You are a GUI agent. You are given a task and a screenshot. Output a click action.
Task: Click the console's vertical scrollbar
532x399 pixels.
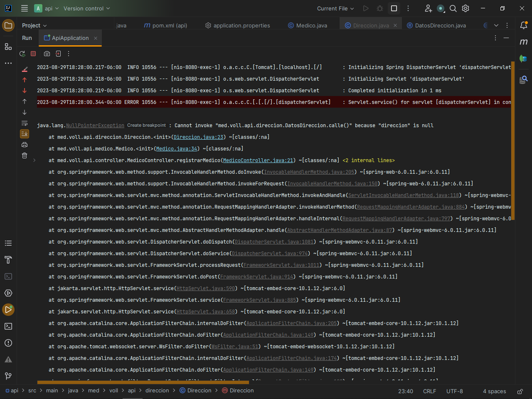click(x=513, y=140)
